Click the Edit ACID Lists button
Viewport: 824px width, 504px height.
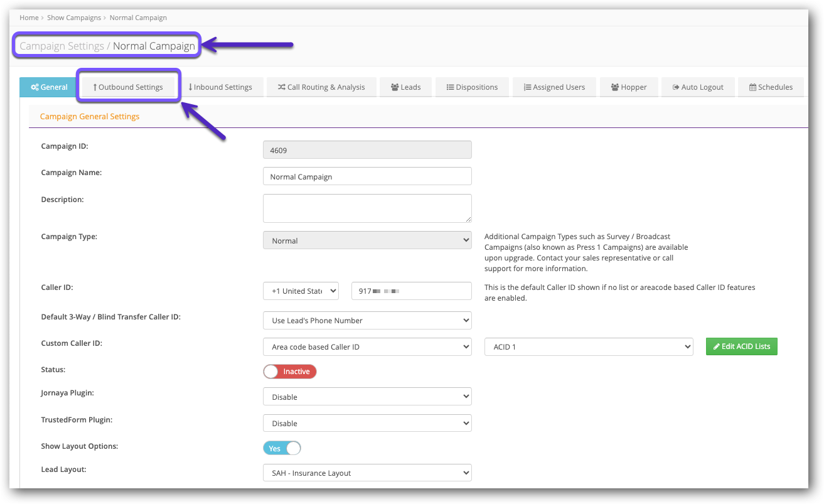click(741, 346)
